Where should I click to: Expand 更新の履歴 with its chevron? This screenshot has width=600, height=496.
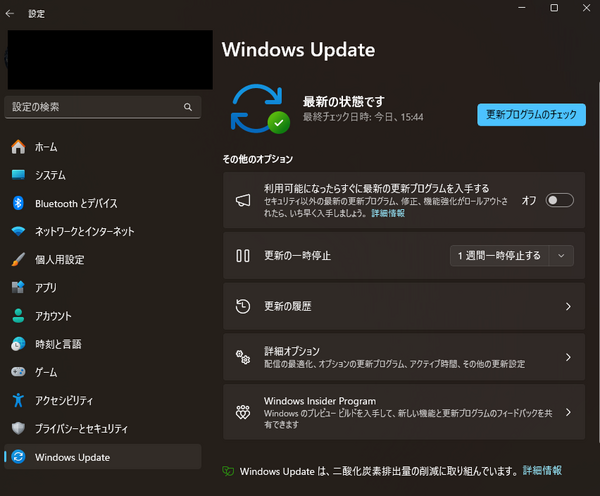coord(568,306)
